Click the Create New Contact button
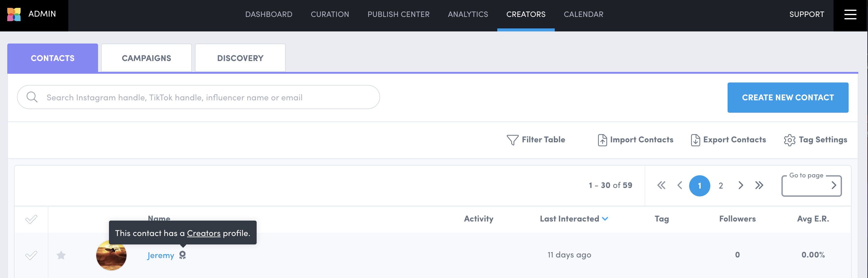Viewport: 868px width, 278px height. 788,97
